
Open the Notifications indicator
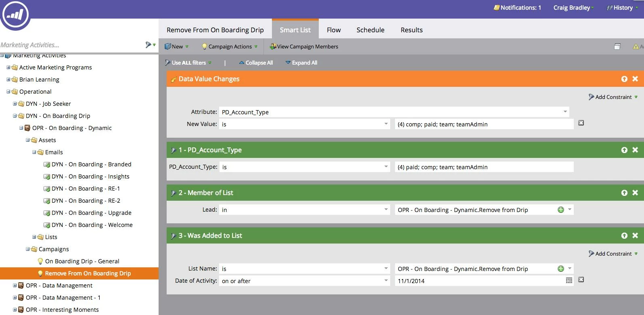pyautogui.click(x=517, y=8)
